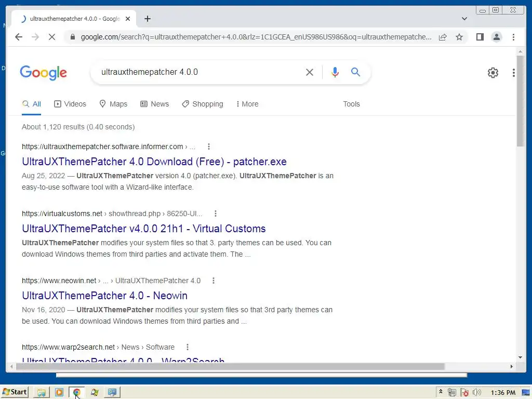The width and height of the screenshot is (532, 399).
Task: Stop loading the page
Action: point(52,37)
